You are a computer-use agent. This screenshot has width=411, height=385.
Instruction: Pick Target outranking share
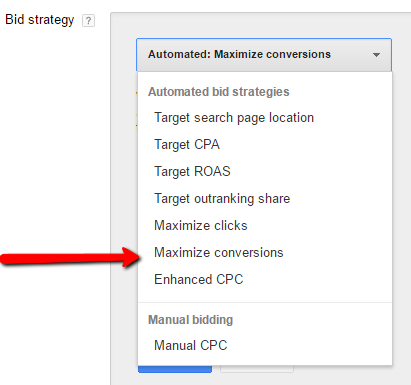pyautogui.click(x=222, y=199)
